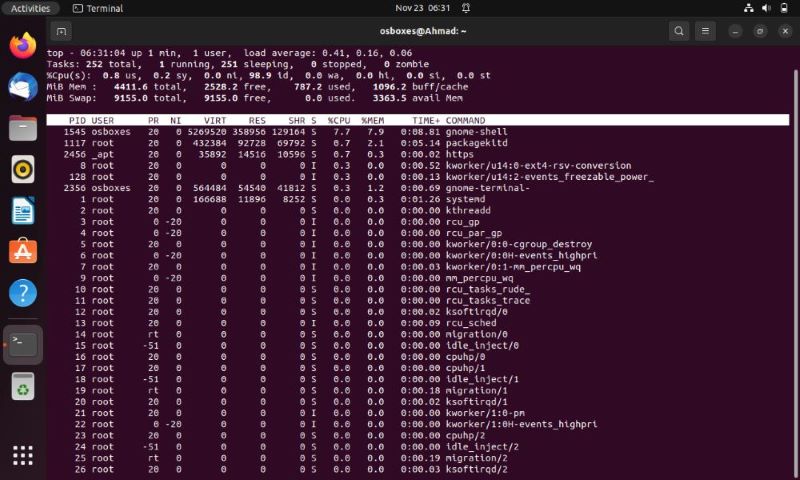Show Applications grid button
Image resolution: width=800 pixels, height=480 pixels.
coord(23,455)
